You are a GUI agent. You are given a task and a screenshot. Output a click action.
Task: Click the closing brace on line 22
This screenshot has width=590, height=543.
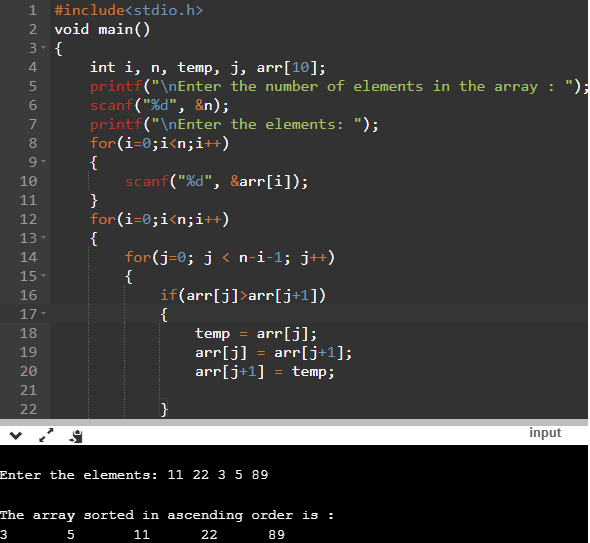[164, 409]
